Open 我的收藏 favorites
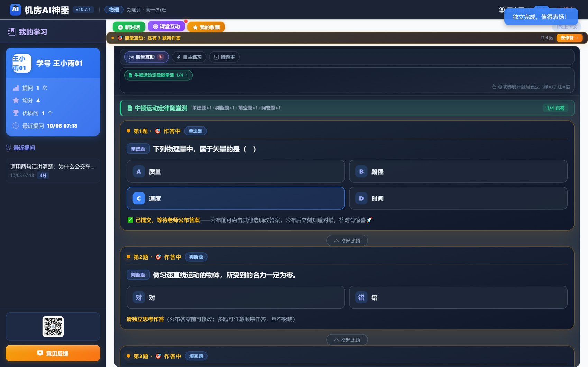Image resolution: width=588 pixels, height=367 pixels. (x=206, y=27)
